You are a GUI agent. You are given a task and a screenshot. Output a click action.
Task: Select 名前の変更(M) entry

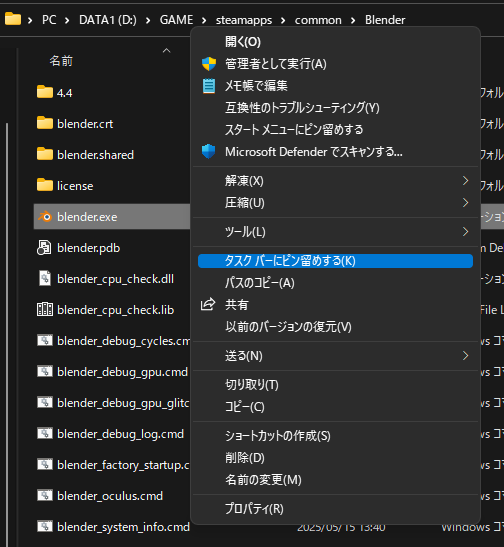(336, 480)
